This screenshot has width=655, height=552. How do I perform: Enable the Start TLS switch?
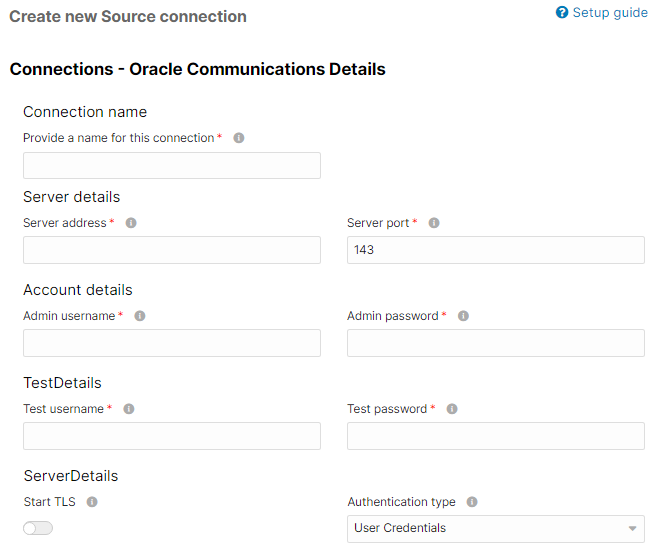coord(38,528)
